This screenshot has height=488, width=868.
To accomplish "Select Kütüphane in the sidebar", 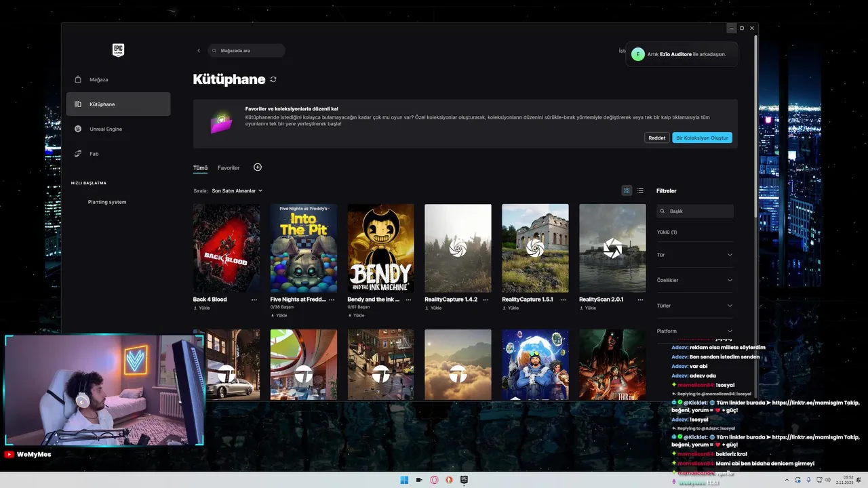I will [118, 104].
